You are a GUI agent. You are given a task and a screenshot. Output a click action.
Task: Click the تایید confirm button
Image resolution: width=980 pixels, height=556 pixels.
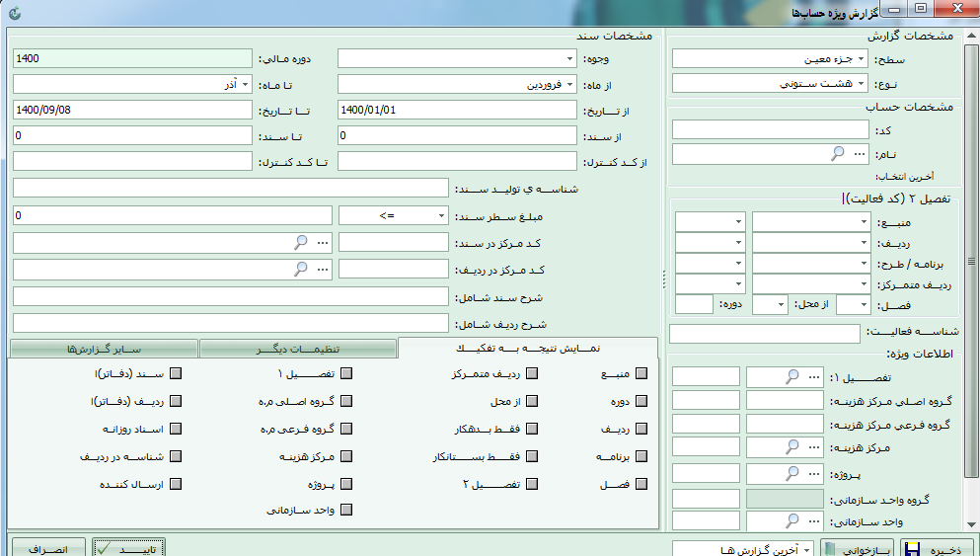click(x=128, y=548)
